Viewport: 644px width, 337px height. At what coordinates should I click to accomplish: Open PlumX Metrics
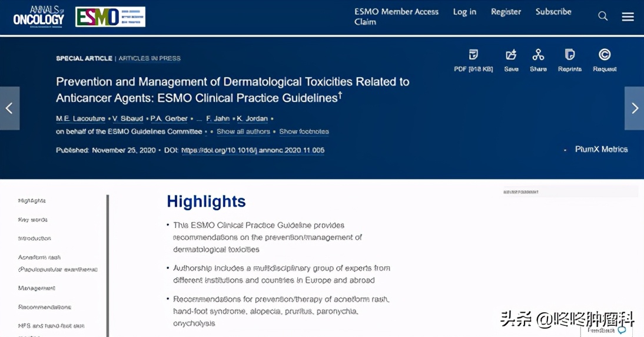[601, 150]
